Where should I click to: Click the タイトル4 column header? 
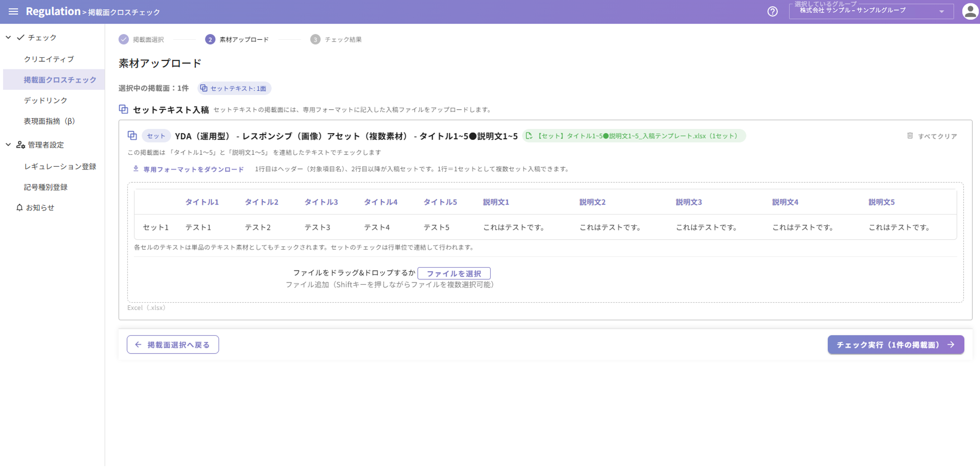380,202
